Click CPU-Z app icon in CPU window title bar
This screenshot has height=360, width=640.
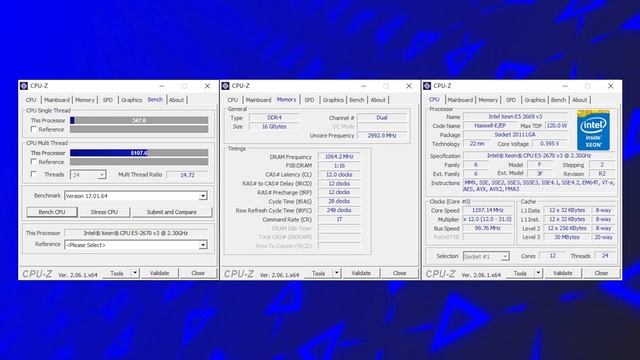pos(427,86)
